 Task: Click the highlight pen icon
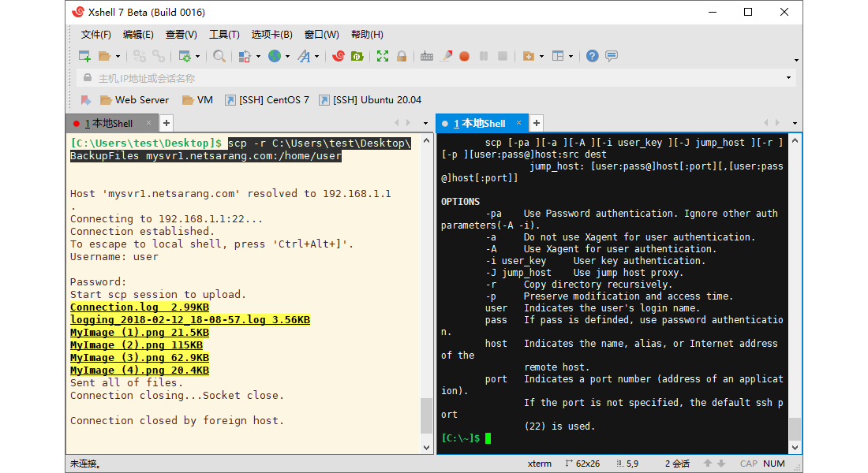coord(446,56)
